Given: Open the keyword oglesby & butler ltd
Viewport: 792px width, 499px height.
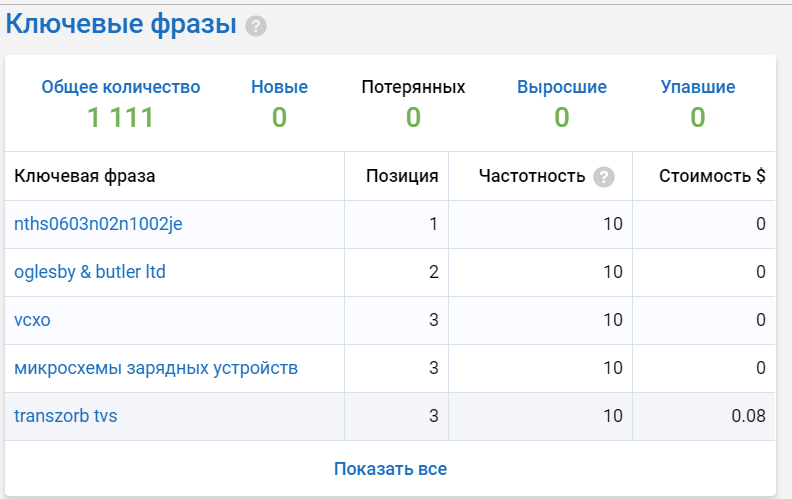Looking at the screenshot, I should click(x=90, y=272).
